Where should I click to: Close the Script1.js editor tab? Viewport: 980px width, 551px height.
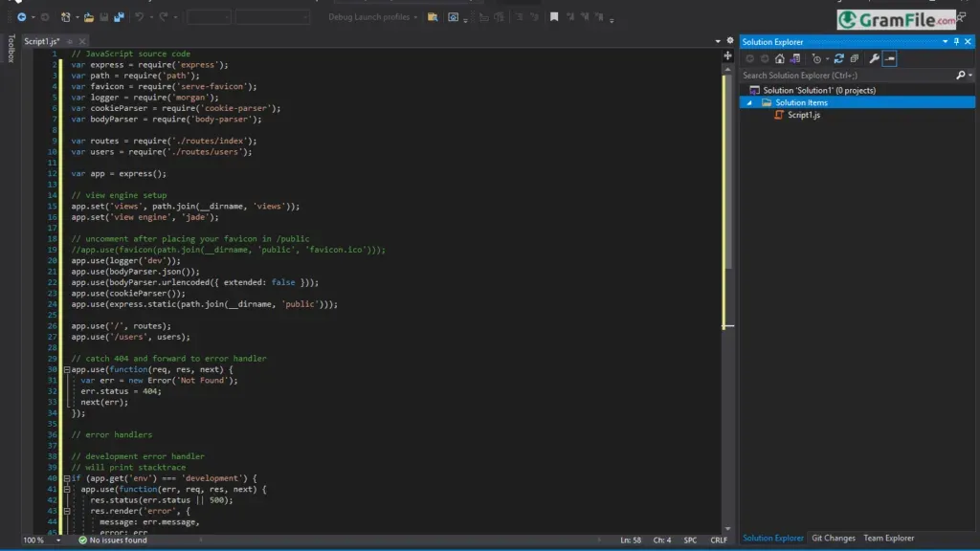(x=82, y=42)
